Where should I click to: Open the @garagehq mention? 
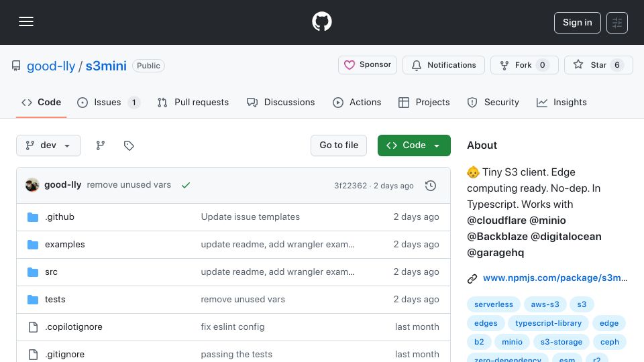coord(495,253)
